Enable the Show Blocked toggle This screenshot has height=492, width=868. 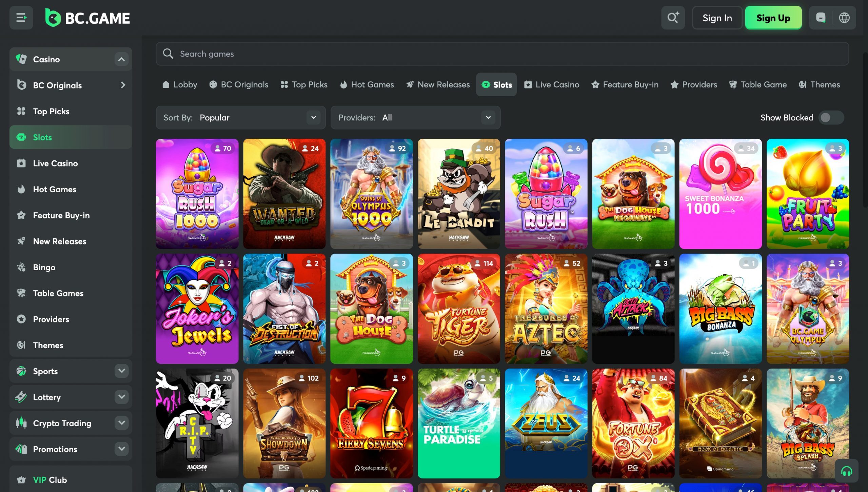pyautogui.click(x=831, y=117)
